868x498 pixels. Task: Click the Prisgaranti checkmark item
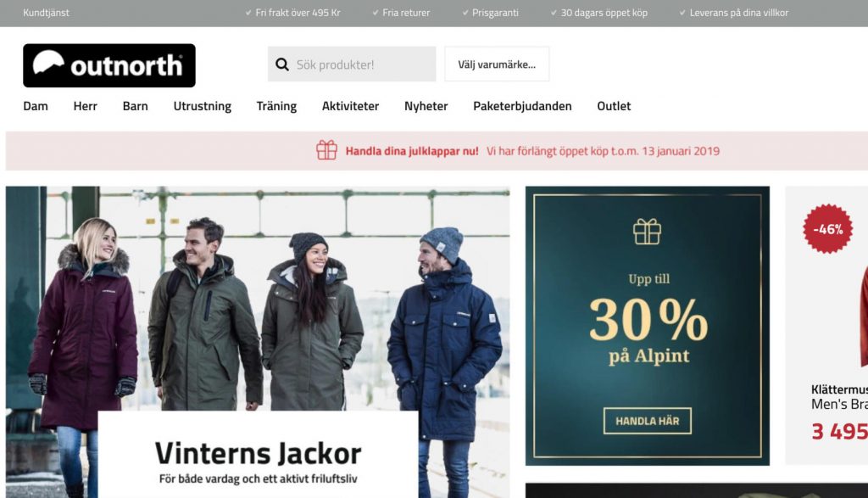pyautogui.click(x=491, y=12)
